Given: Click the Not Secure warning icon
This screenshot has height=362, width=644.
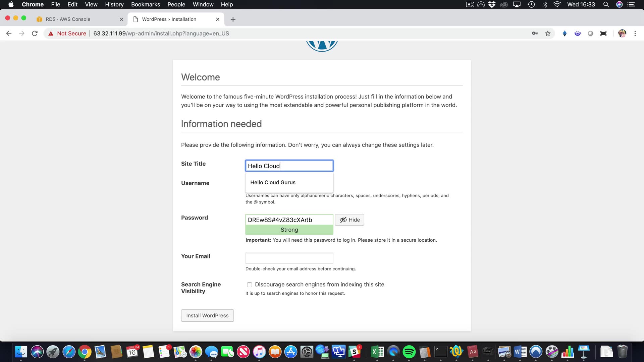Looking at the screenshot, I should coord(51,34).
